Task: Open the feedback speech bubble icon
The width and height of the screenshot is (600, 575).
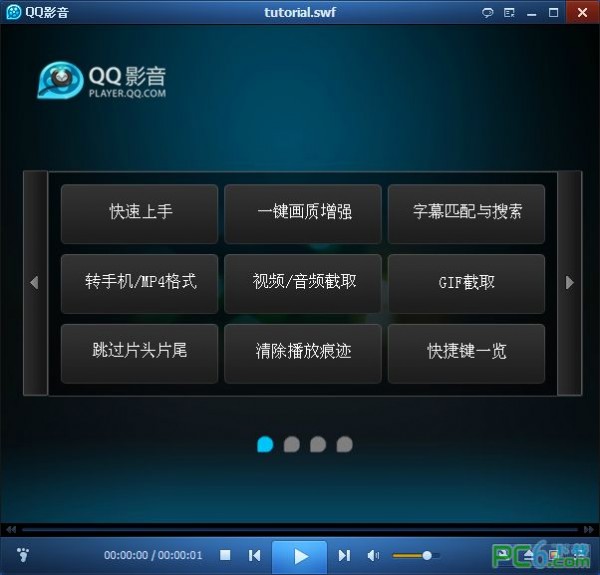Action: point(488,12)
